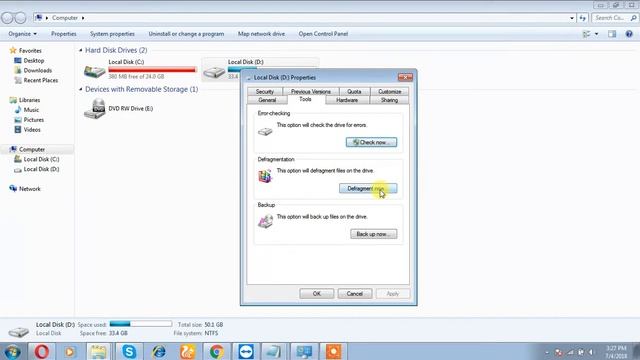Screen dimensions: 640x360
Task: Launch Internet Explorer from taskbar
Action: coord(159,351)
